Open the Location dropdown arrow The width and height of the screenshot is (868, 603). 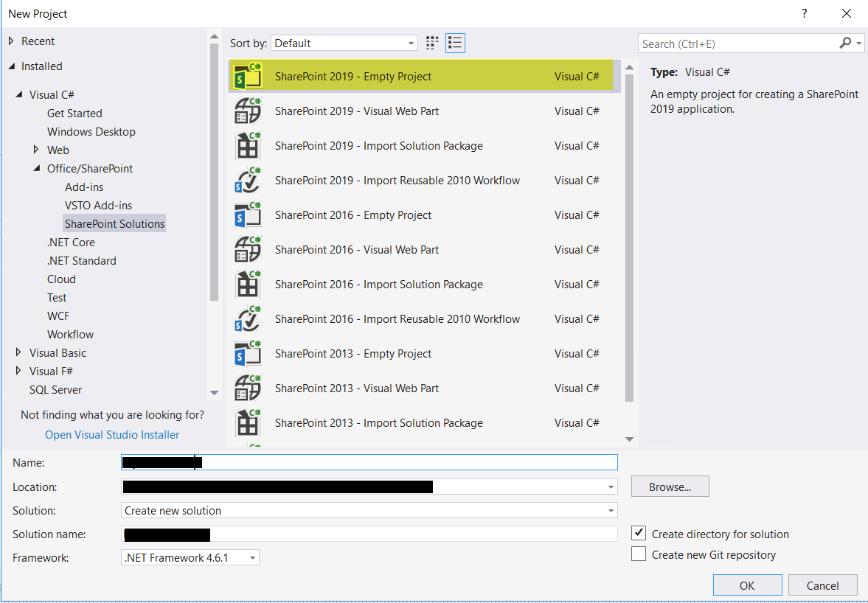(x=611, y=487)
